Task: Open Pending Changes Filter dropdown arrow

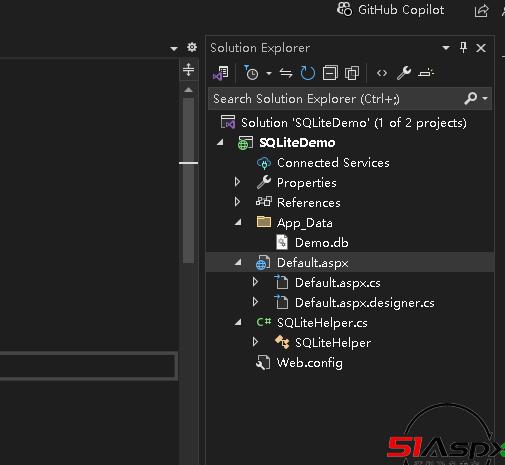Action: click(269, 73)
